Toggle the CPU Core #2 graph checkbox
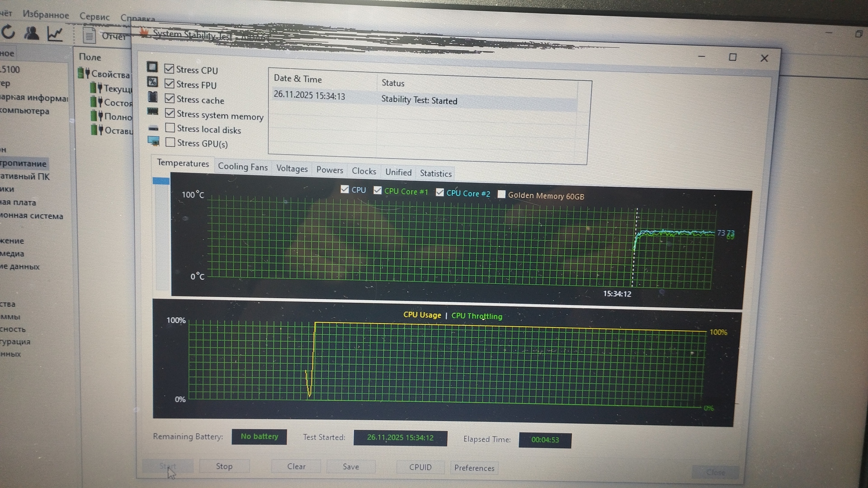868x488 pixels. 440,192
